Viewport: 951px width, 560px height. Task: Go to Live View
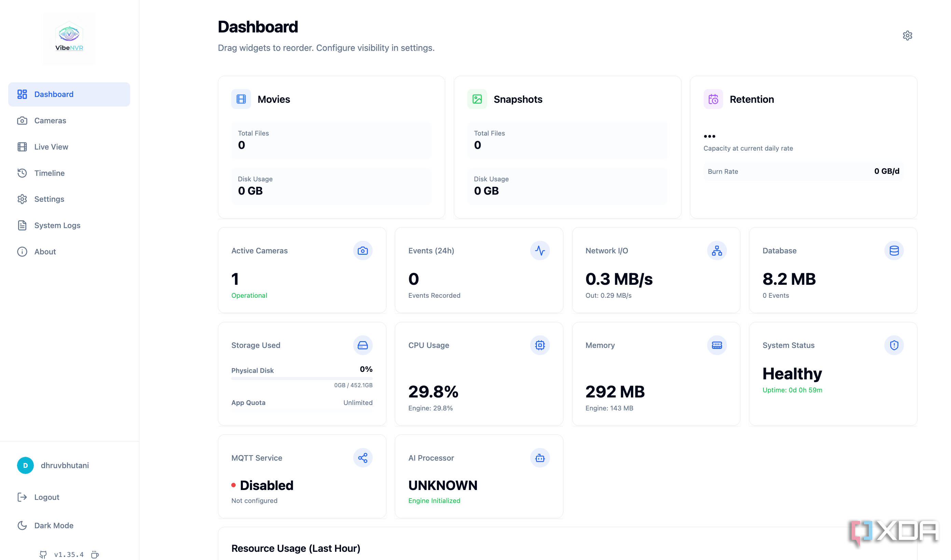[x=69, y=147]
